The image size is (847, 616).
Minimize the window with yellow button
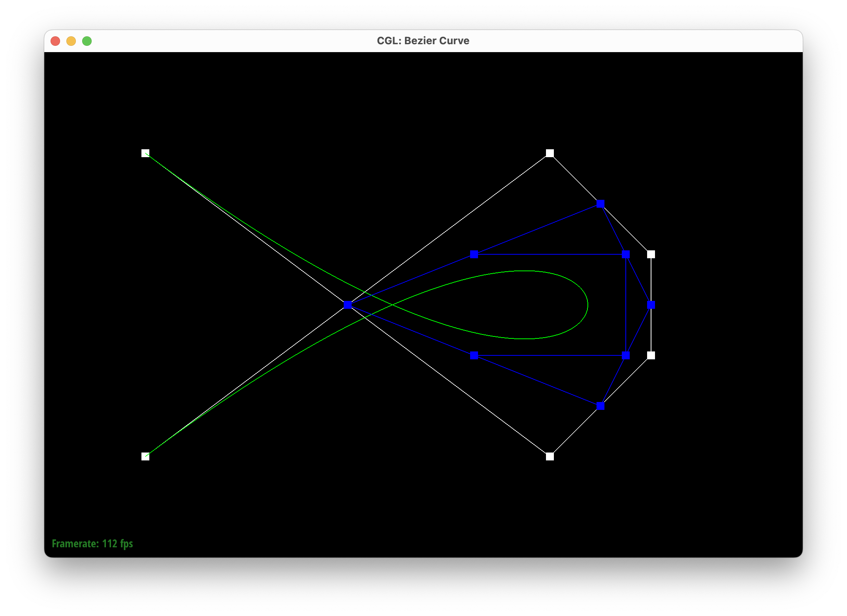(x=71, y=41)
